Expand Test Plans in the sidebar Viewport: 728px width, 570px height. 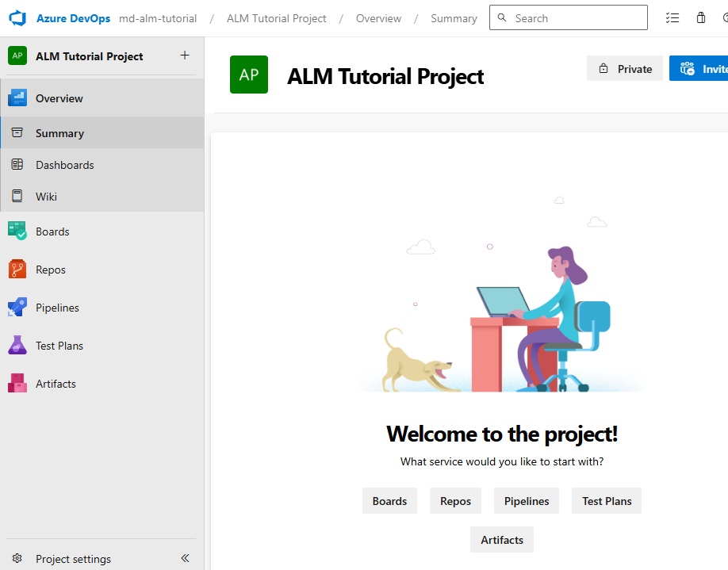click(x=102, y=346)
